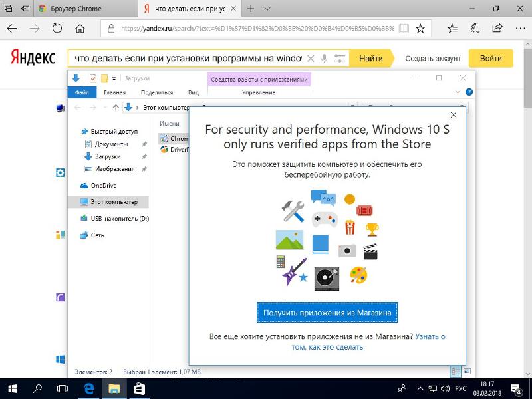This screenshot has width=532, height=399.
Task: Refresh the Edge browser page
Action: [57, 29]
